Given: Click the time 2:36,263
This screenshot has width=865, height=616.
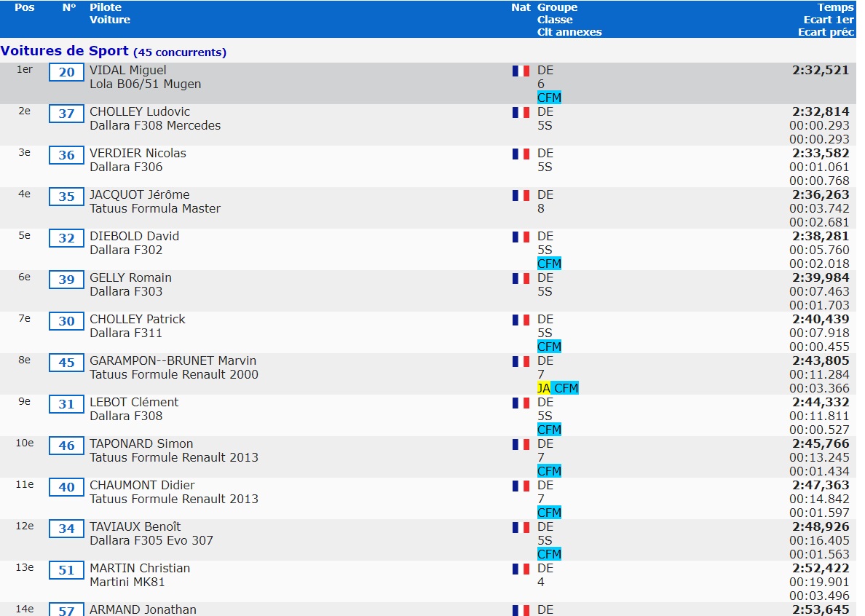Looking at the screenshot, I should pos(821,194).
